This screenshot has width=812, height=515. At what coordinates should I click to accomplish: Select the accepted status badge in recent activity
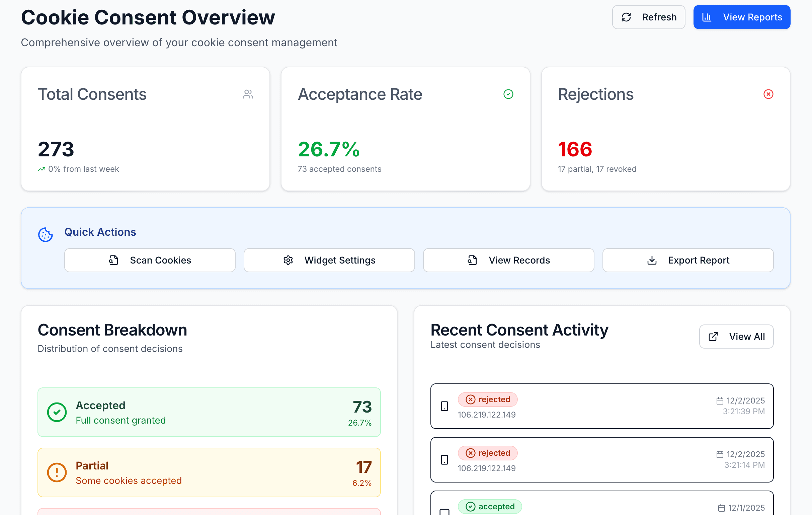pyautogui.click(x=490, y=506)
